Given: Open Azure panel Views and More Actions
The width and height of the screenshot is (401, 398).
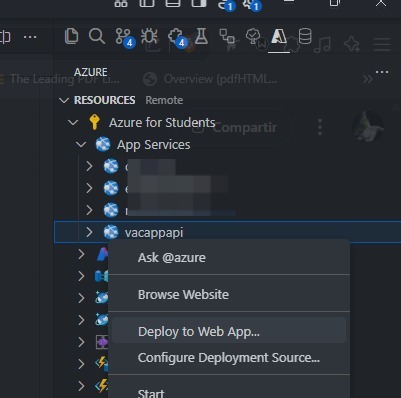Looking at the screenshot, I should pyautogui.click(x=382, y=72).
